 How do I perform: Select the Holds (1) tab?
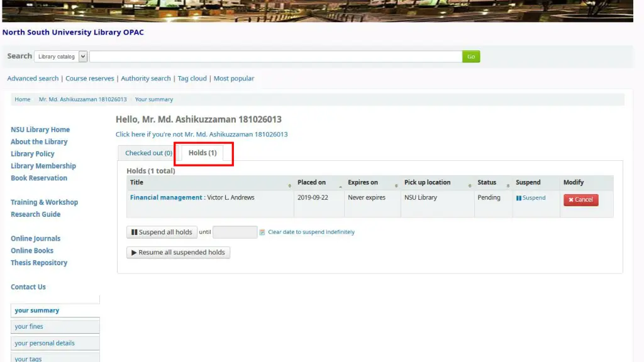(203, 153)
